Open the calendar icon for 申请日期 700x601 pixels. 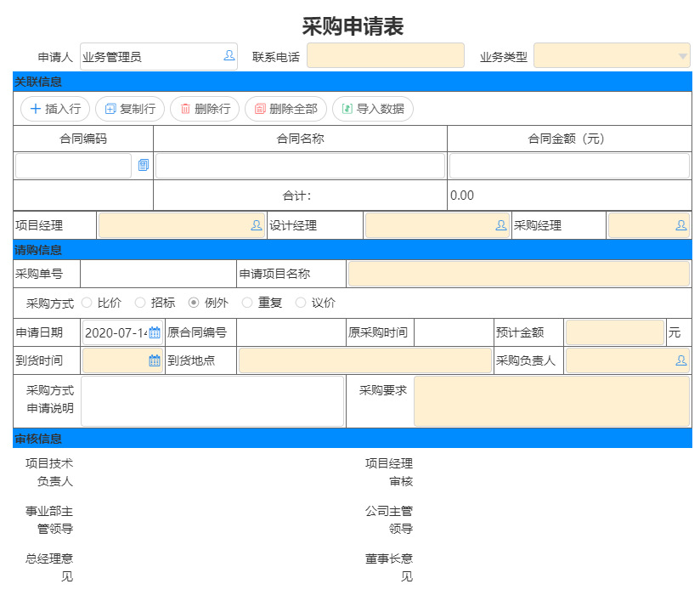pyautogui.click(x=155, y=332)
